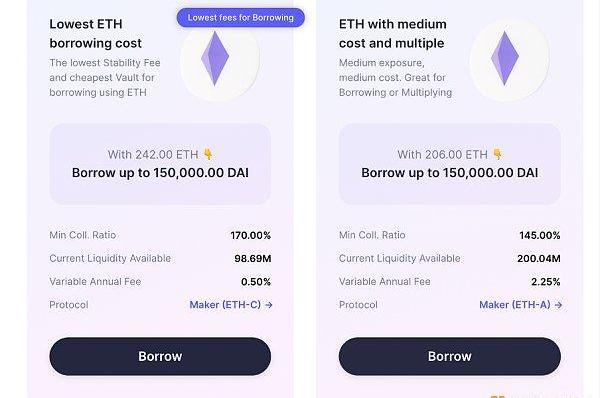Click the 0.50% Variable Annual Fee value
Image resolution: width=600 pixels, height=398 pixels.
tap(256, 282)
